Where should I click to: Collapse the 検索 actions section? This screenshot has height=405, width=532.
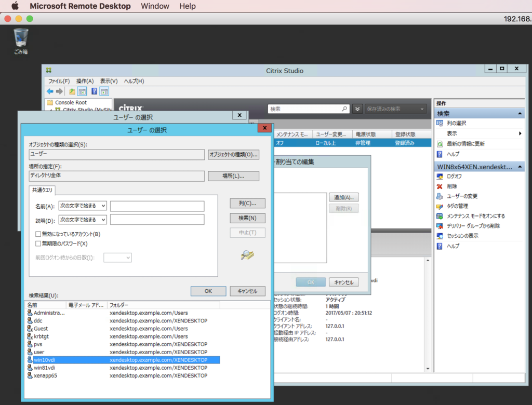pyautogui.click(x=520, y=114)
